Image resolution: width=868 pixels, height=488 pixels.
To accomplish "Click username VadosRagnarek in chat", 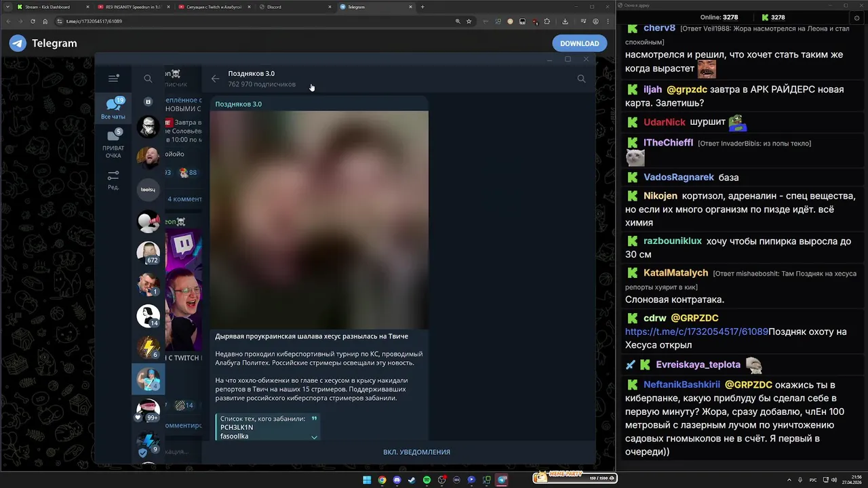I will tap(679, 177).
